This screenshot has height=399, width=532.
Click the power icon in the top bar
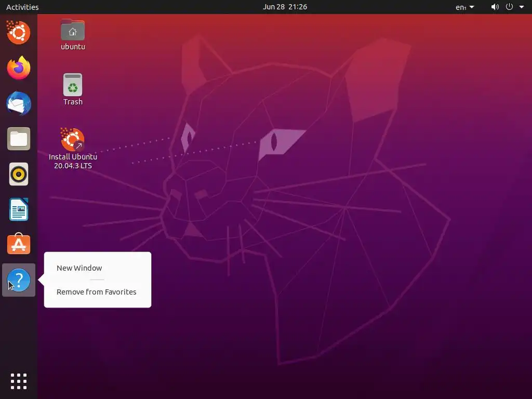(x=509, y=7)
